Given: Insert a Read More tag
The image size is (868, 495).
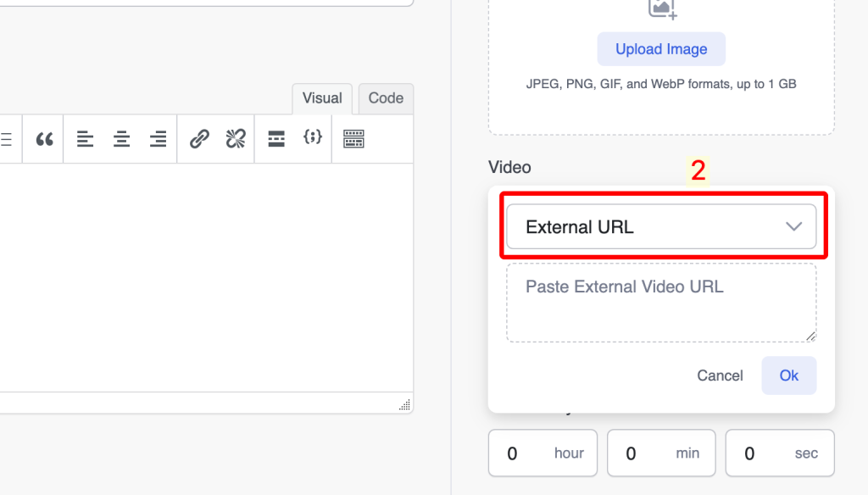Looking at the screenshot, I should click(275, 139).
